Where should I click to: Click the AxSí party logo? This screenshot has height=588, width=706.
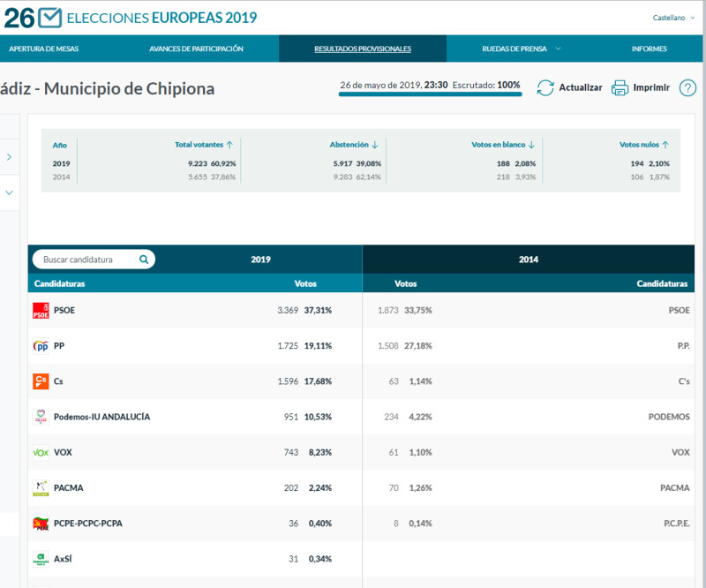[x=41, y=559]
